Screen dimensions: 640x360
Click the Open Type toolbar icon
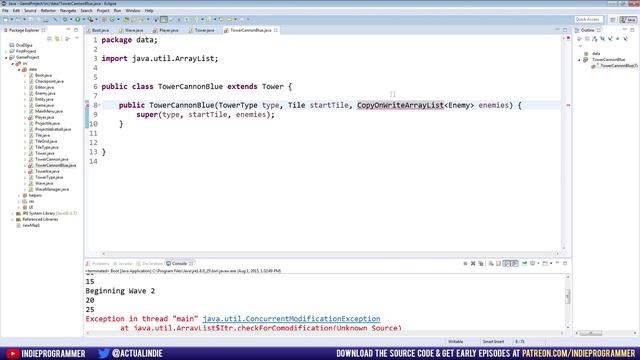(126, 19)
